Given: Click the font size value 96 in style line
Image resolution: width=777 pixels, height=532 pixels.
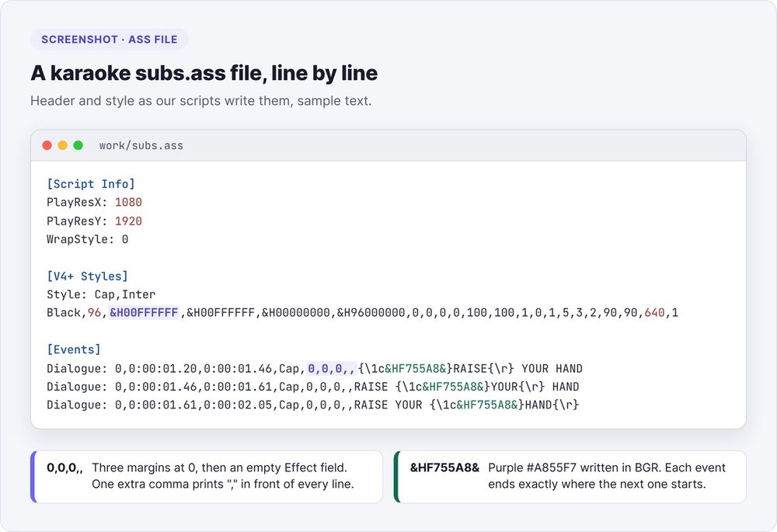Looking at the screenshot, I should (x=94, y=312).
